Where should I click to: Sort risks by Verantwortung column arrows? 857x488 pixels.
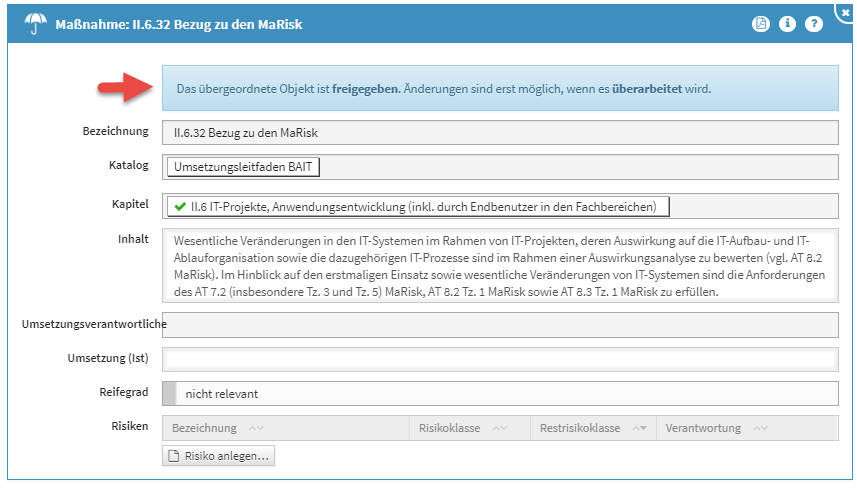pyautogui.click(x=760, y=428)
